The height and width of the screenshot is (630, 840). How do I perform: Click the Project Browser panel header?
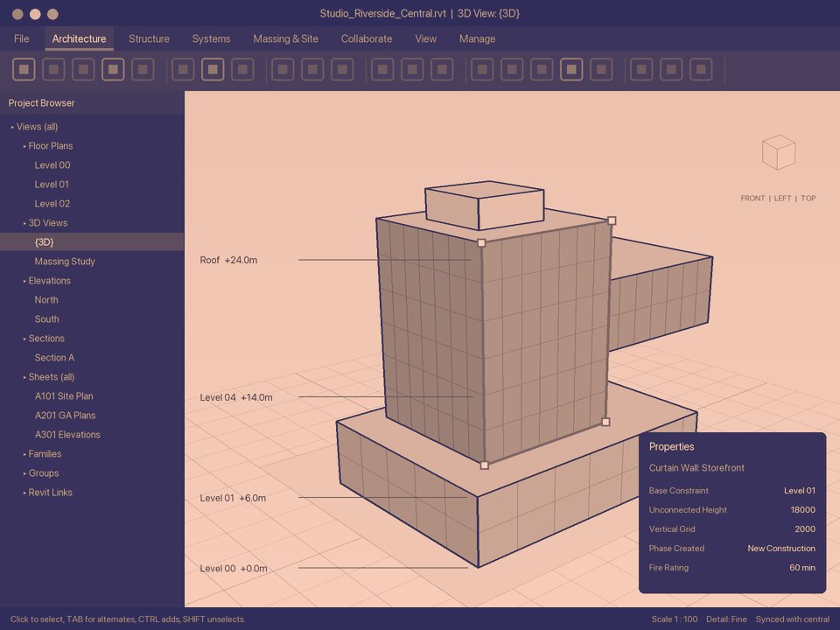point(92,103)
